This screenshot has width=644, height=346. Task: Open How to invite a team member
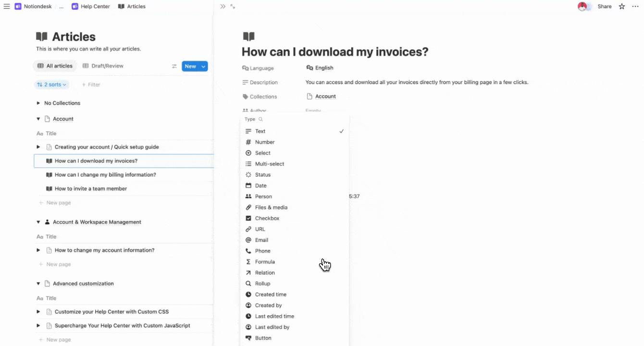click(91, 188)
